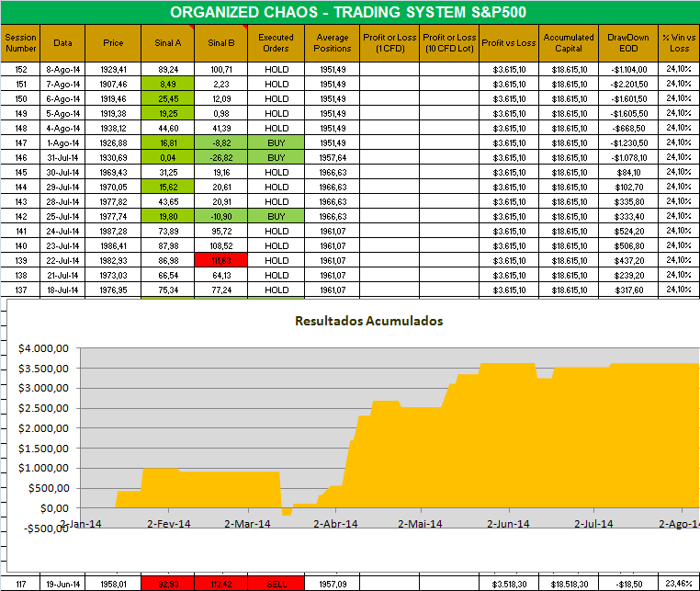The width and height of the screenshot is (700, 591).
Task: Select the $0,00 axis label
Action: pos(54,508)
